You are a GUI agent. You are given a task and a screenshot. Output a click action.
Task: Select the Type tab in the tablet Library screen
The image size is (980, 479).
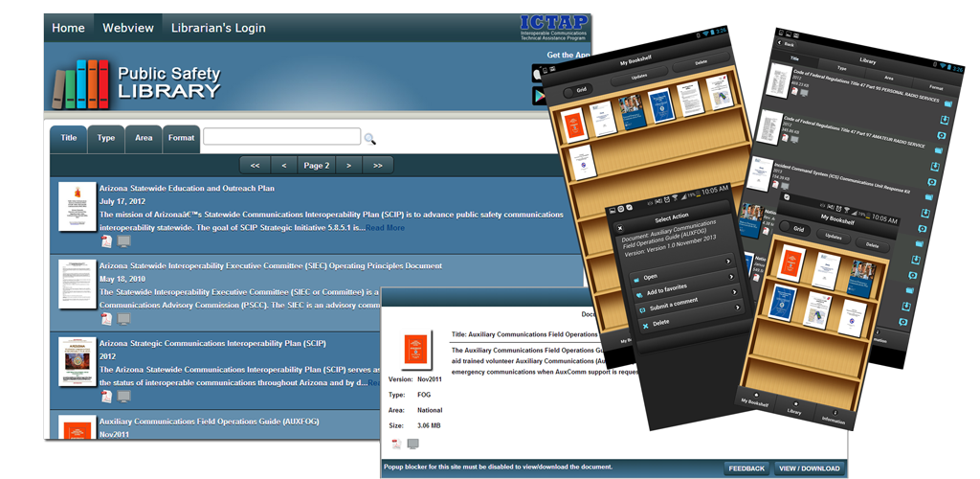point(842,68)
